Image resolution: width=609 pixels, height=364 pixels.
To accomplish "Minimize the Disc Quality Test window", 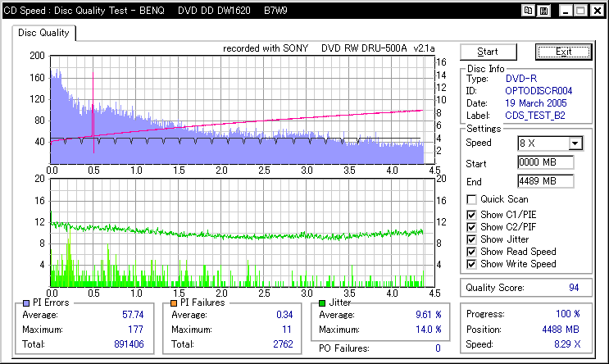I will 566,11.
